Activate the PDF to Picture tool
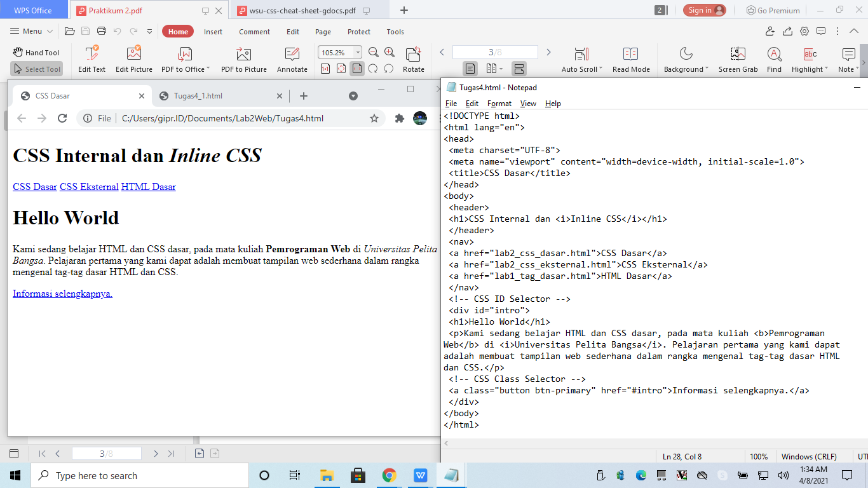Viewport: 868px width, 488px height. (x=244, y=58)
